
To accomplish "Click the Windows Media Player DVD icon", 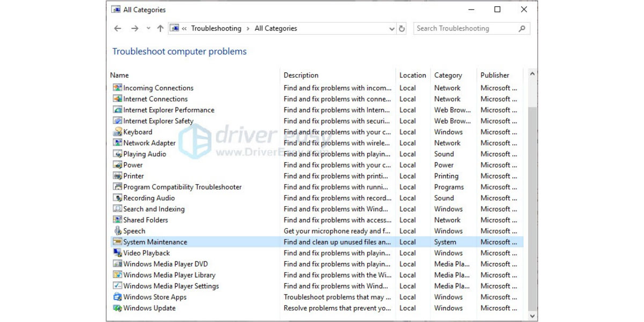I will pyautogui.click(x=118, y=264).
